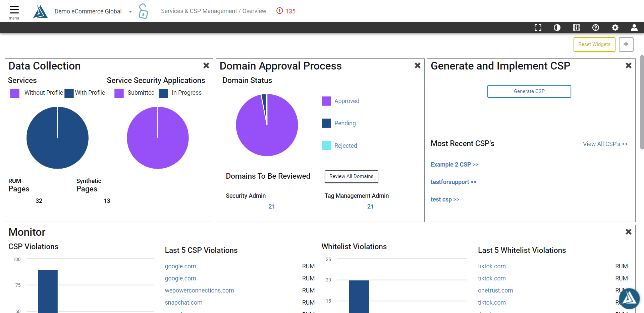Click the Whitelist Violations chart bar
This screenshot has width=644, height=313.
[359, 297]
